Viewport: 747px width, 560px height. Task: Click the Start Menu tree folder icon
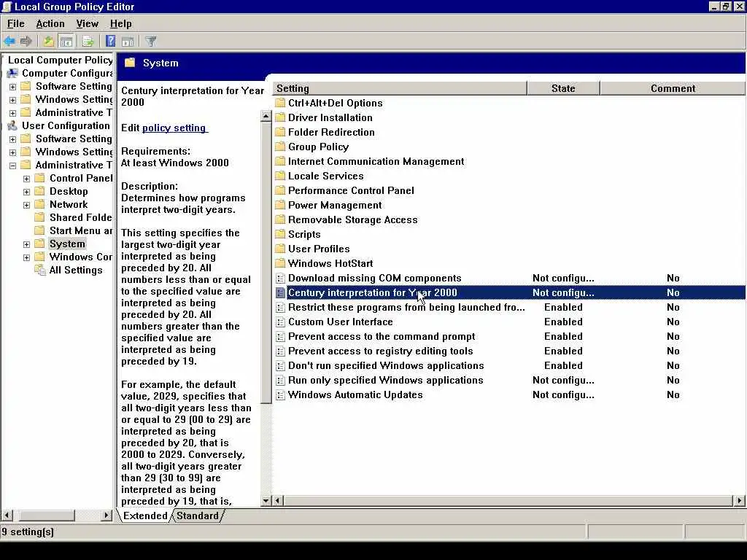pos(40,230)
